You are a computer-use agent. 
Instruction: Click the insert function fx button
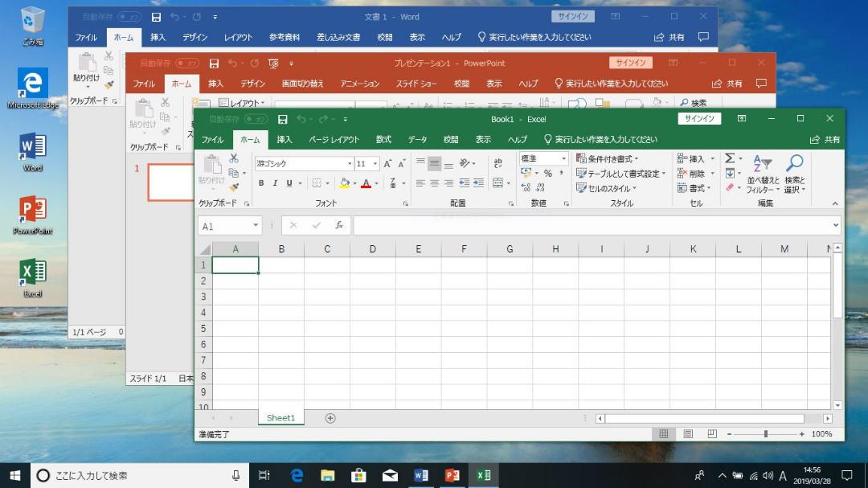(x=339, y=225)
